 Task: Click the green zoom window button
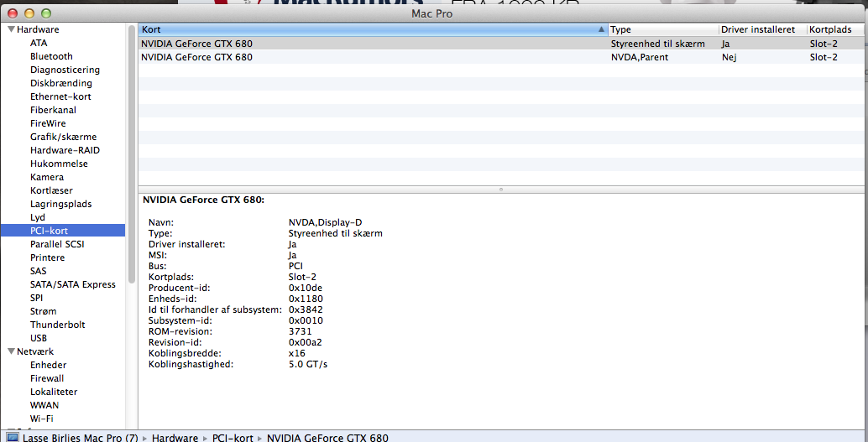[x=46, y=13]
